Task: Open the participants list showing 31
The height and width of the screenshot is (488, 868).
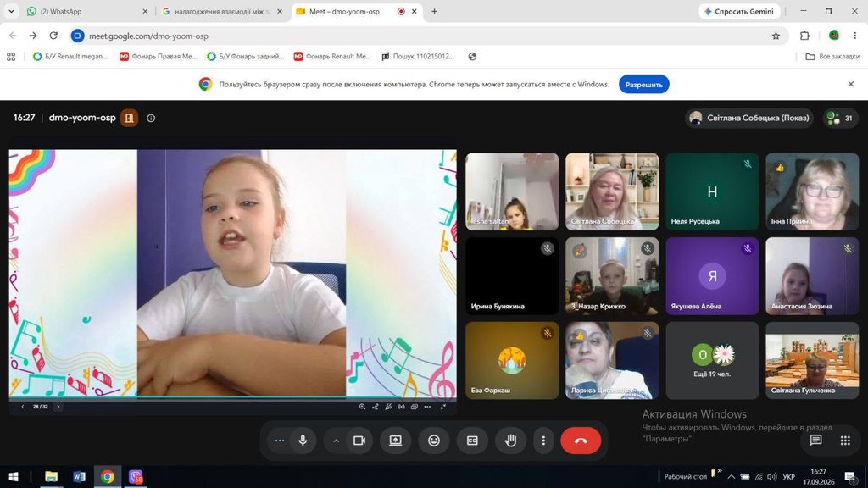Action: click(x=840, y=118)
